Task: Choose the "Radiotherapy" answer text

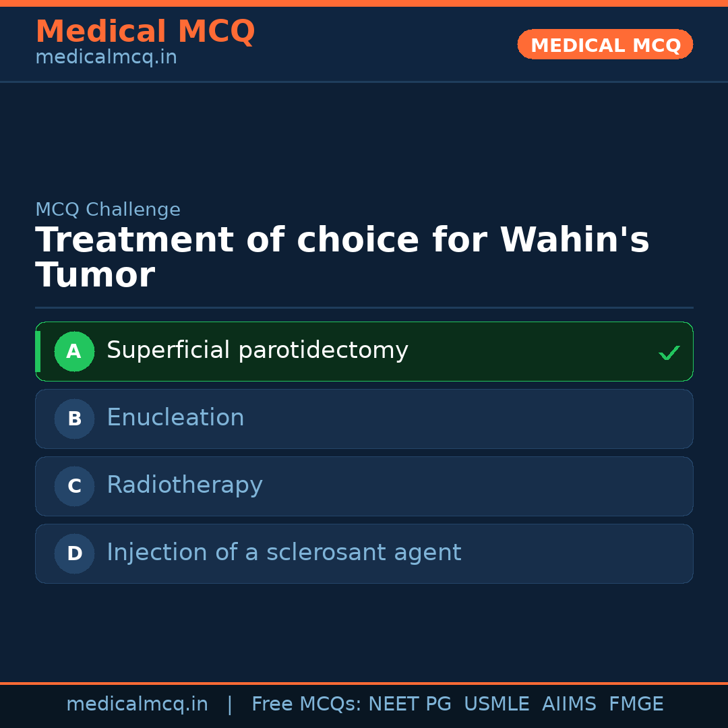Action: point(184,485)
